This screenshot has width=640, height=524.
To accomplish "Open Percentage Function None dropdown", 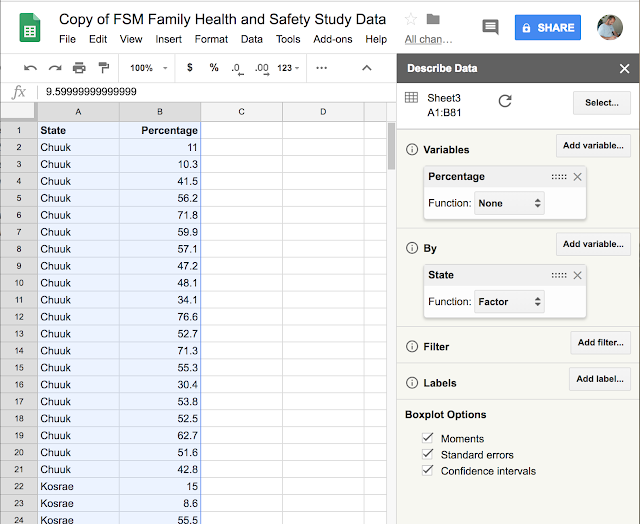I will coord(510,203).
